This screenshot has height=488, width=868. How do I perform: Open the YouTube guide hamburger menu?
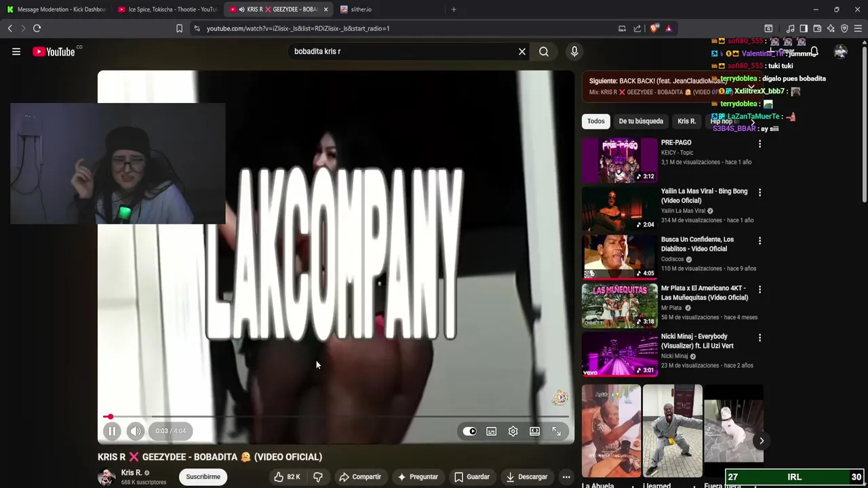[x=16, y=52]
